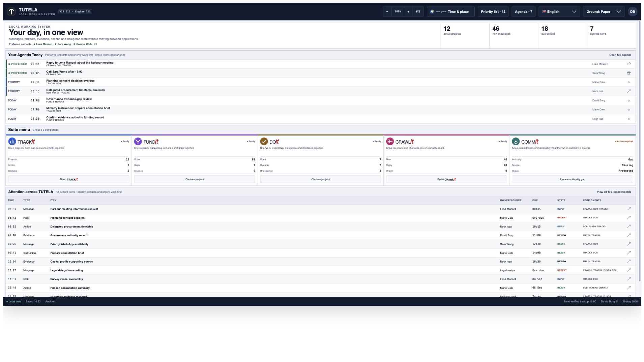The image size is (644, 362).
Task: Click 'Legal delegation wording' item text
Action: click(66, 270)
